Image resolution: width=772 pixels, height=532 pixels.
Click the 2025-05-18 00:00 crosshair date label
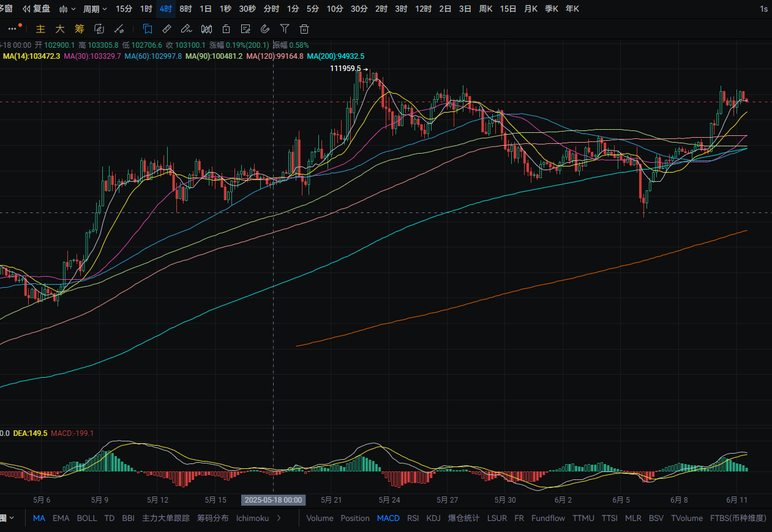click(273, 500)
